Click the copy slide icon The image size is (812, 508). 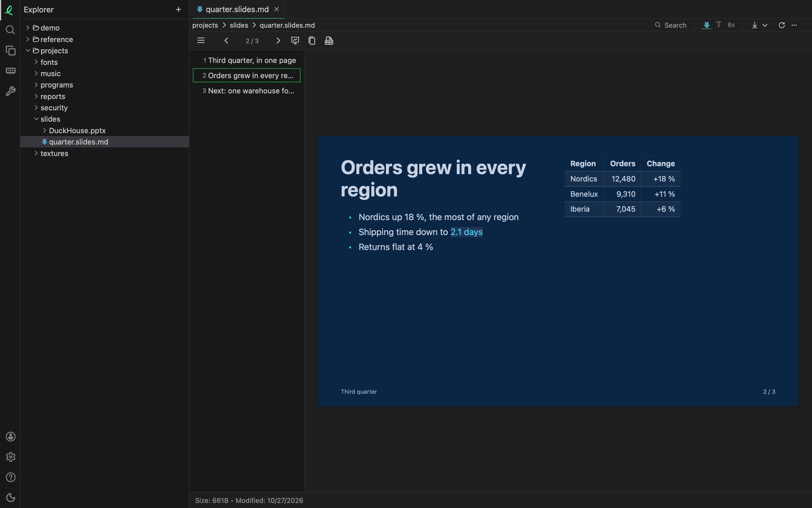312,41
